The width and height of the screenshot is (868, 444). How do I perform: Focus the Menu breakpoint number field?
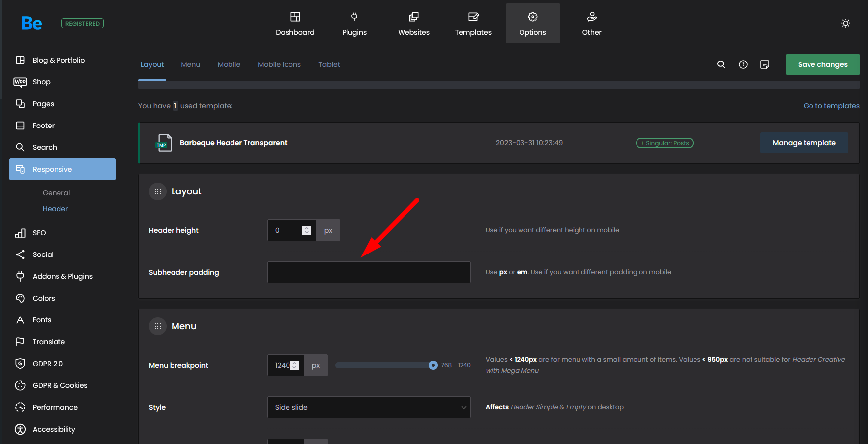click(286, 365)
